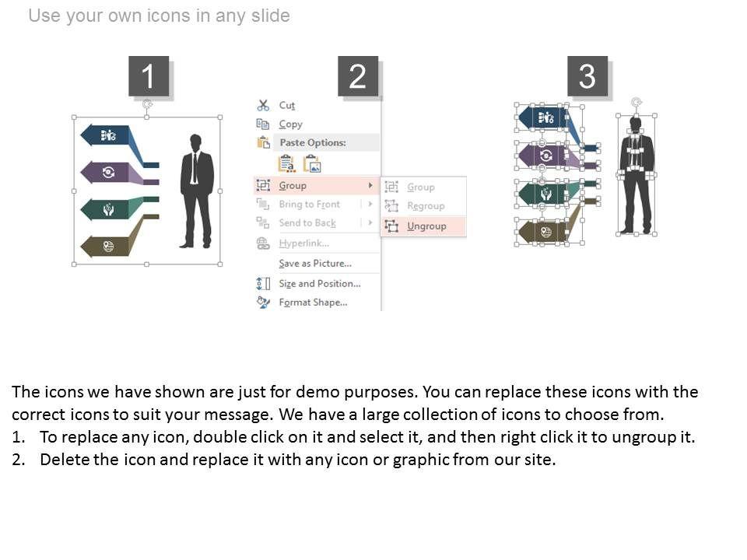Click the Ungroup icon in submenu
Image resolution: width=747 pixels, height=560 pixels.
[391, 226]
